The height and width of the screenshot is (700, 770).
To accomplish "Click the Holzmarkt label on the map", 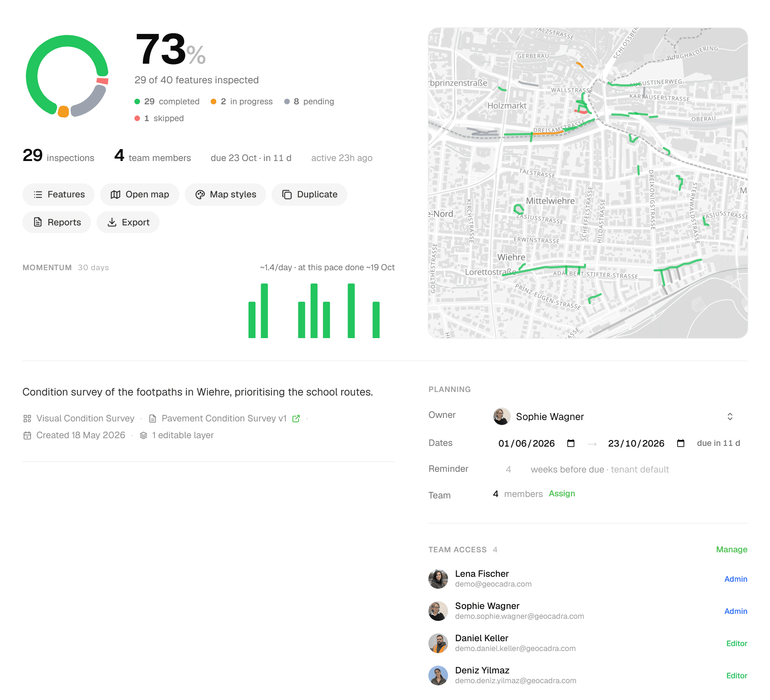I will tap(507, 106).
